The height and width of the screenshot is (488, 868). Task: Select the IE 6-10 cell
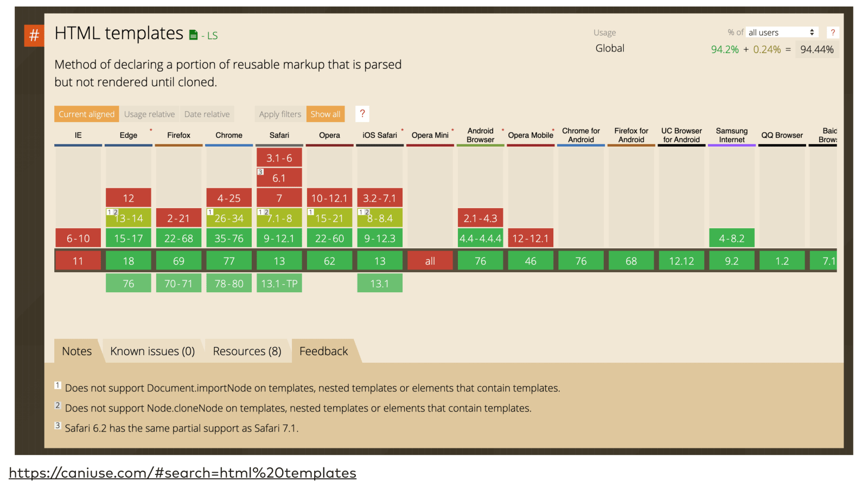(78, 238)
